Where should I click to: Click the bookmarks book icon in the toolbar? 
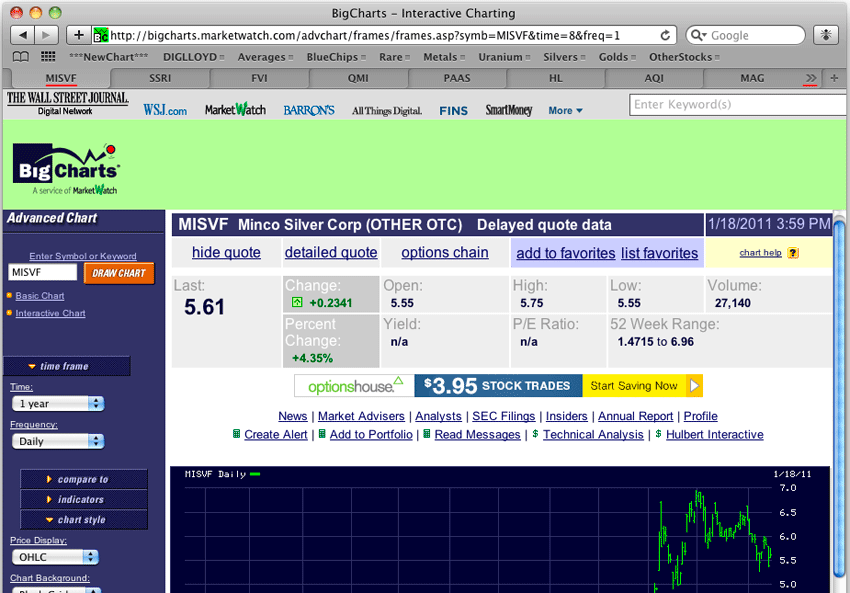click(20, 56)
